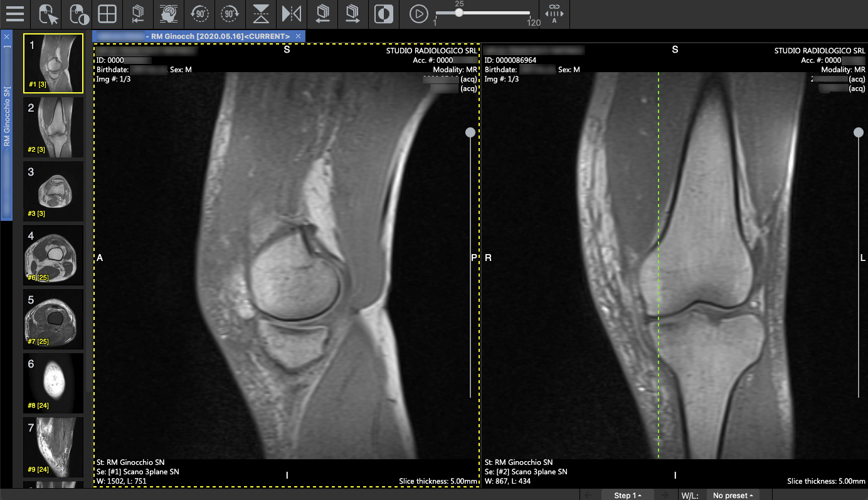The height and width of the screenshot is (500, 868).
Task: Click right viewport 'Modality: MR' text
Action: point(844,70)
